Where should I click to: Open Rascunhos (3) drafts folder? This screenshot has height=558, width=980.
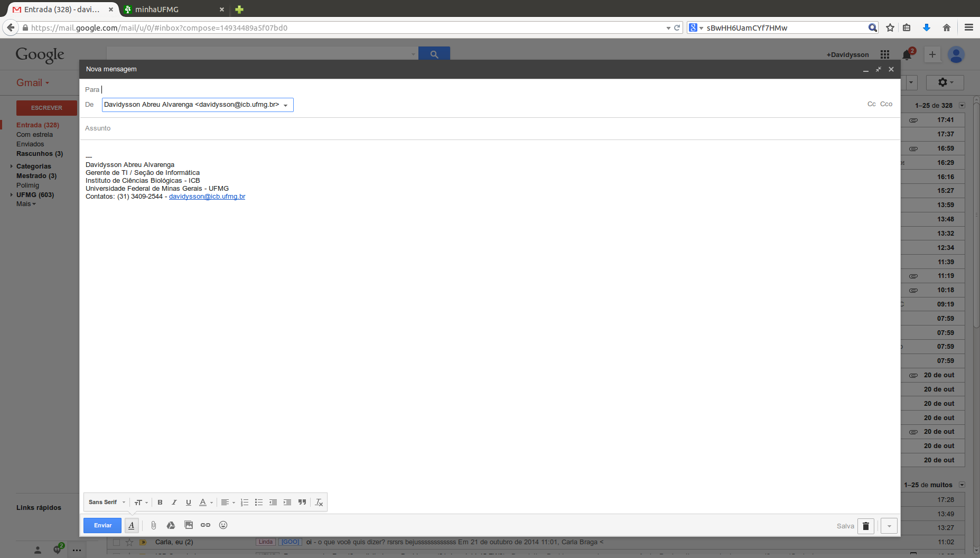(x=40, y=154)
